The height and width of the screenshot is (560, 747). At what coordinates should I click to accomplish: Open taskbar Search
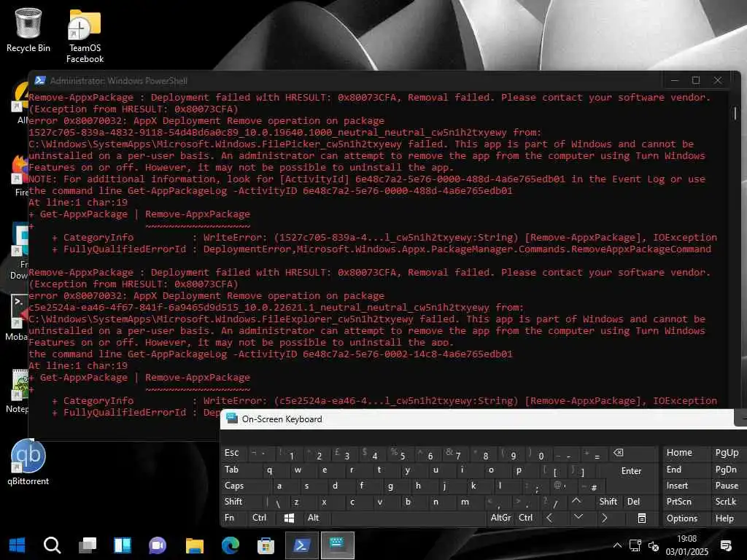click(x=52, y=545)
